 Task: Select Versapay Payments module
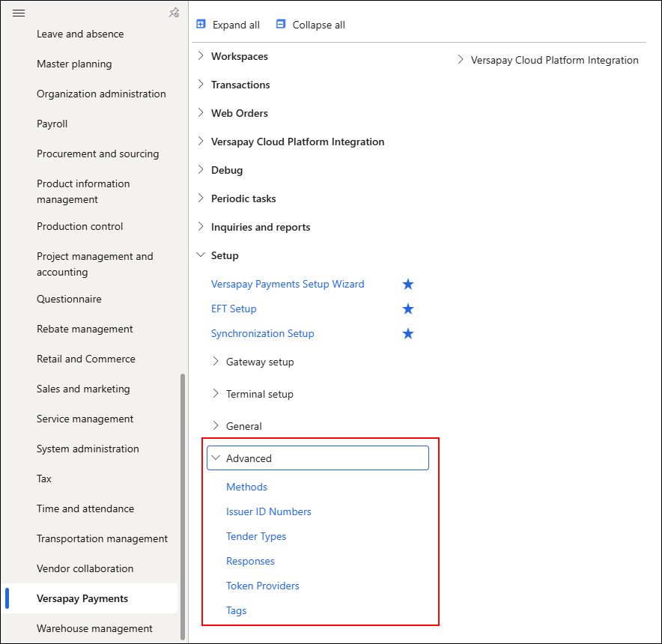point(82,599)
